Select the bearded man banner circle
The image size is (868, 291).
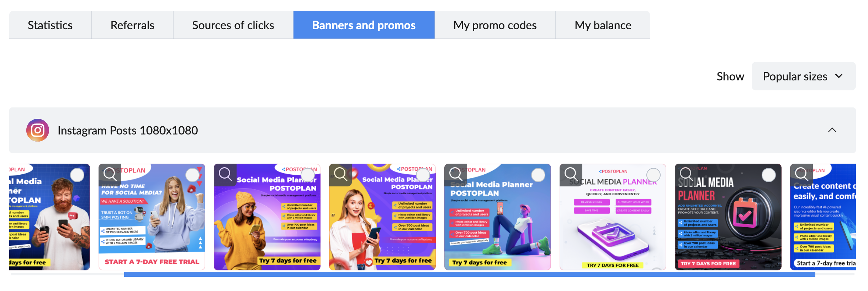[77, 175]
